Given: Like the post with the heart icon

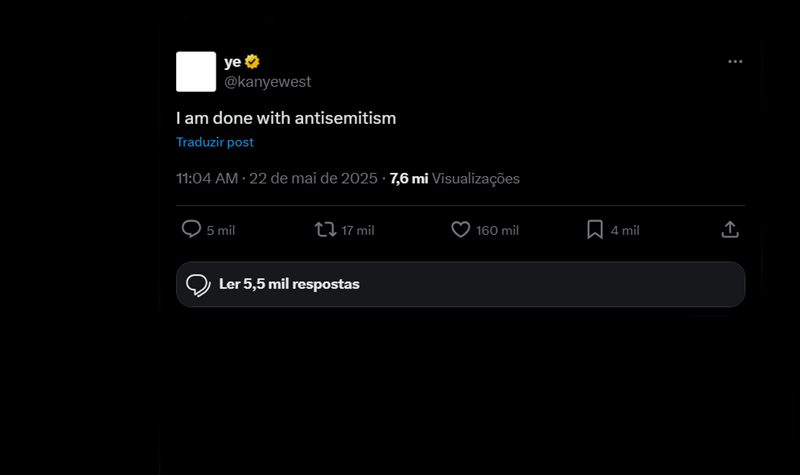Looking at the screenshot, I should pyautogui.click(x=460, y=230).
